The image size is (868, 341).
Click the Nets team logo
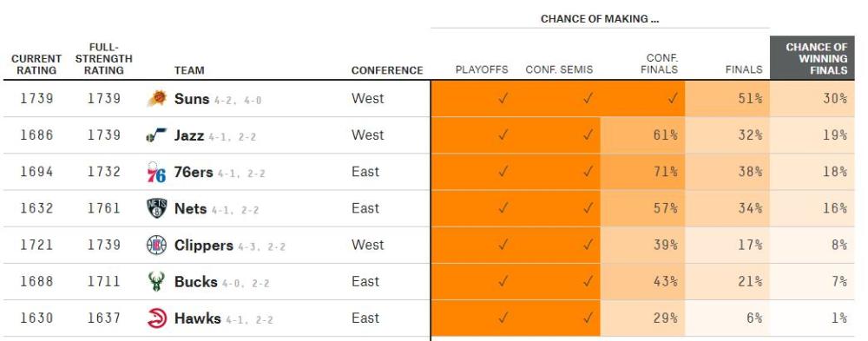pyautogui.click(x=156, y=208)
